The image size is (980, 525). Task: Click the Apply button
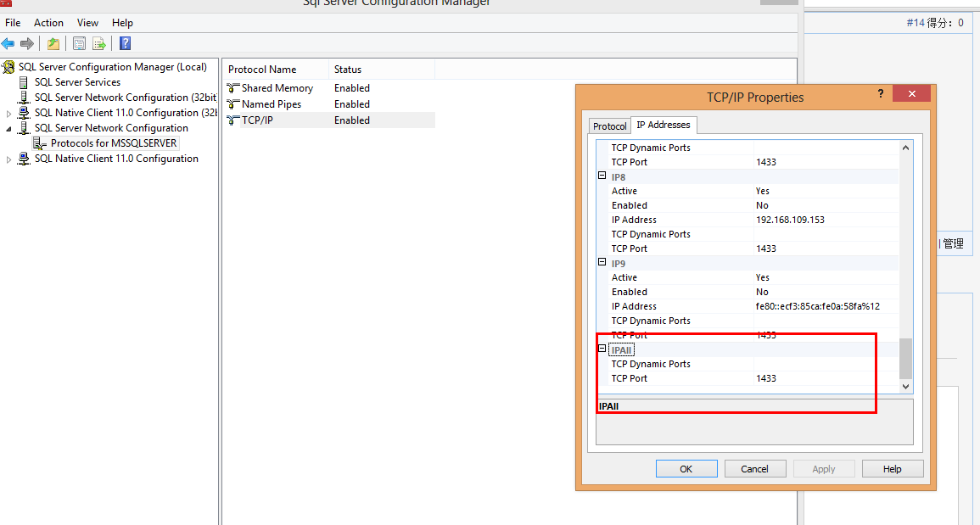(x=824, y=469)
